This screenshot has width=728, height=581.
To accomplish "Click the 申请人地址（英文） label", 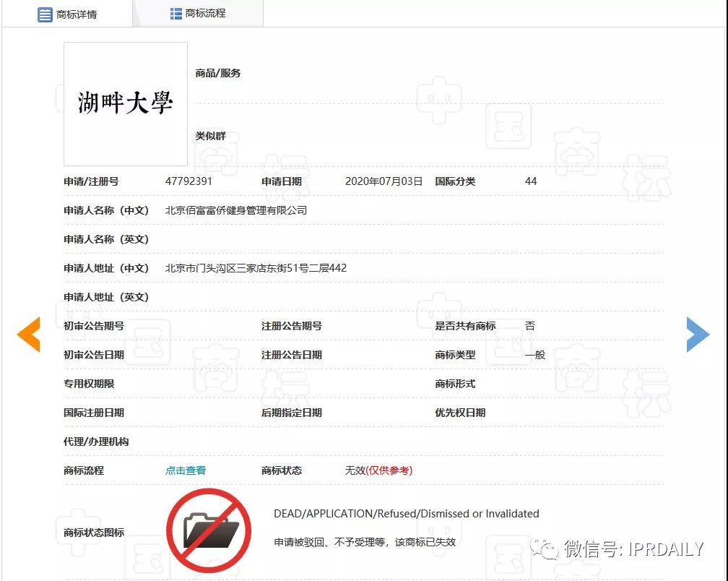I will click(106, 297).
